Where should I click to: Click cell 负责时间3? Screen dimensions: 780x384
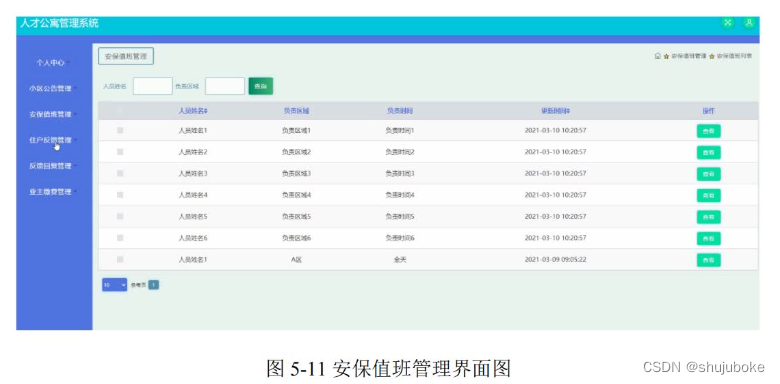400,173
